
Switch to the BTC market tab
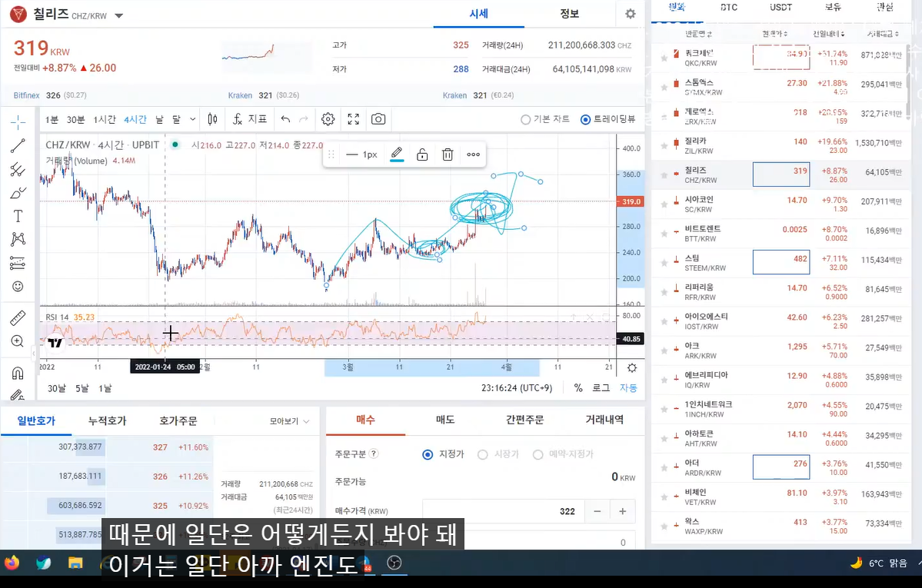coord(728,7)
